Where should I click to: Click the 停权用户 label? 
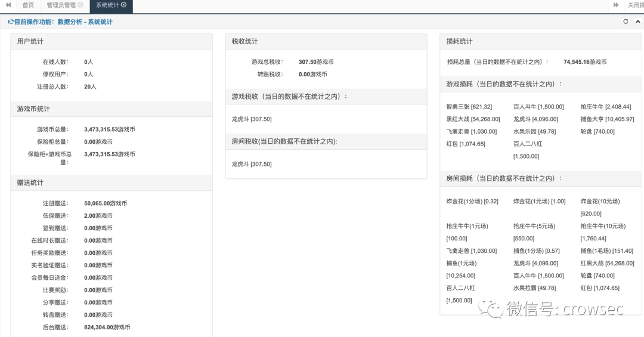55,75
